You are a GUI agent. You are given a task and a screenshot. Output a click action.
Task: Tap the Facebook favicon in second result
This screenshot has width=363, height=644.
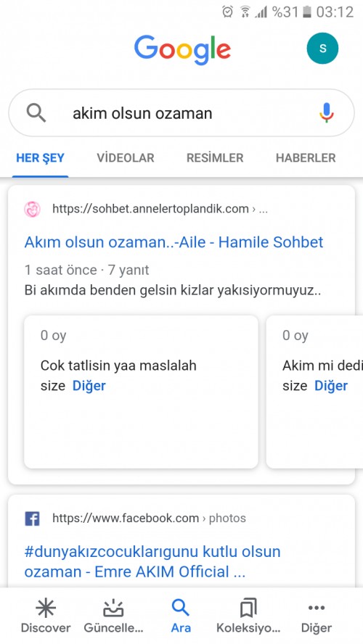pos(32,519)
